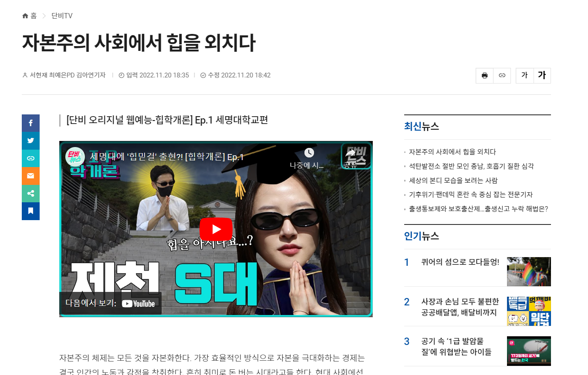Open video title 세명대에 '힙믿걸' 출현

pos(167,157)
